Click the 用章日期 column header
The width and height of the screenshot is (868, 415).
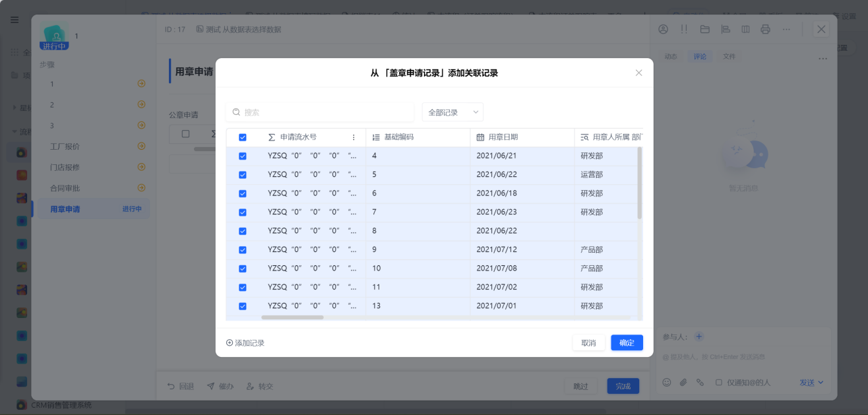(x=522, y=137)
